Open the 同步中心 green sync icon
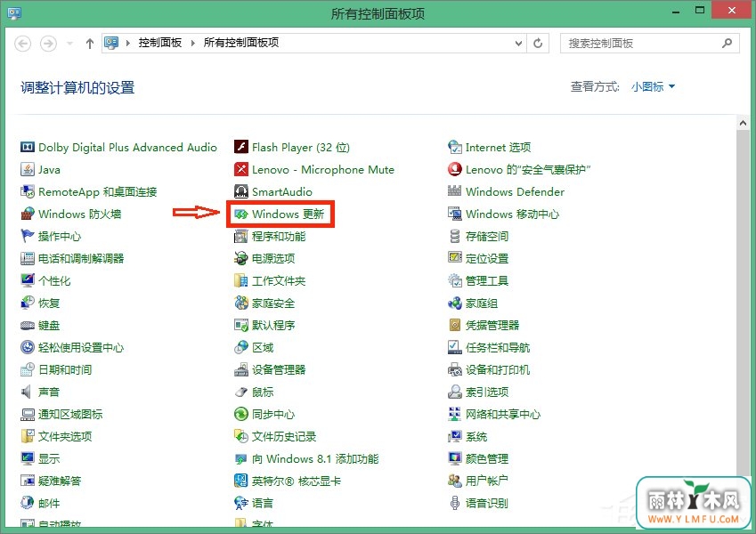 (241, 414)
